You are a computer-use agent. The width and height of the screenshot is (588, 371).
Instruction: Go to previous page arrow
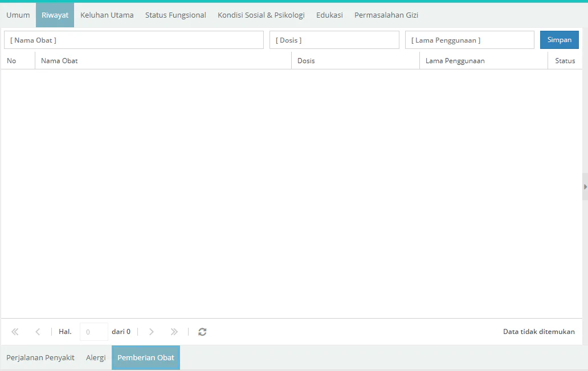click(x=38, y=332)
